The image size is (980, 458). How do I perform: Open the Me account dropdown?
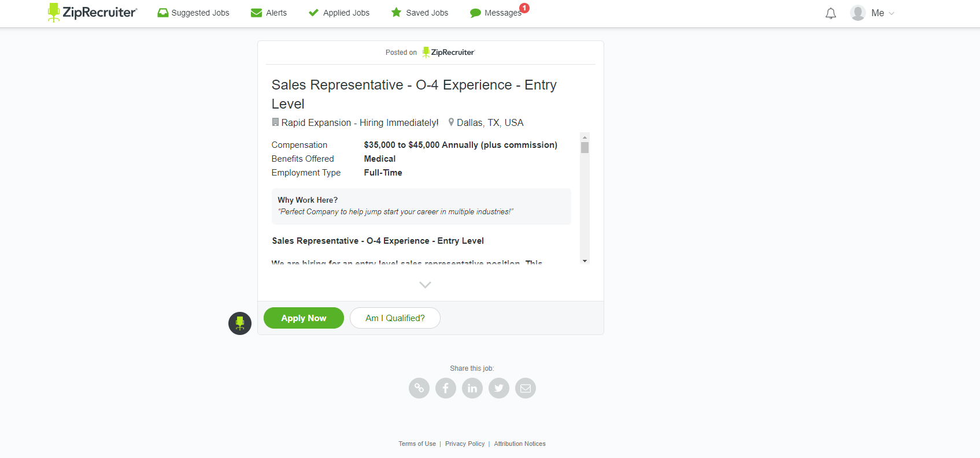(x=882, y=13)
